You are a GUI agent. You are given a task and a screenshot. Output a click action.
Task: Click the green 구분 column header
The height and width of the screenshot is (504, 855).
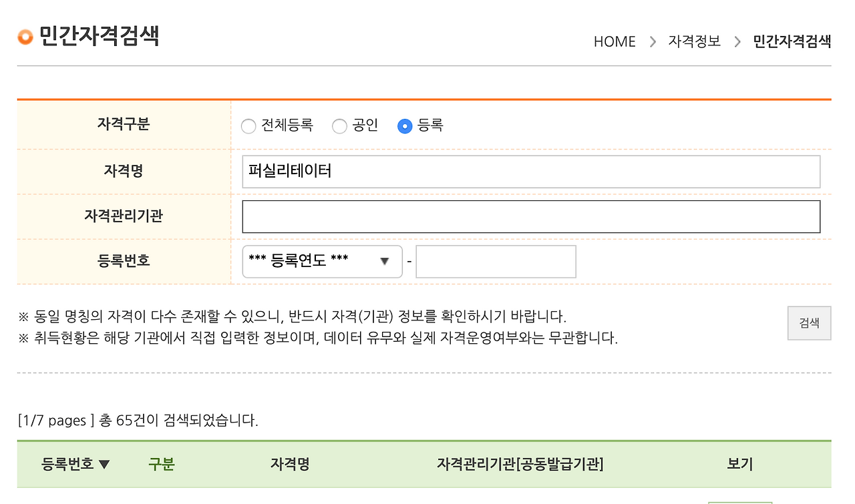point(162,464)
